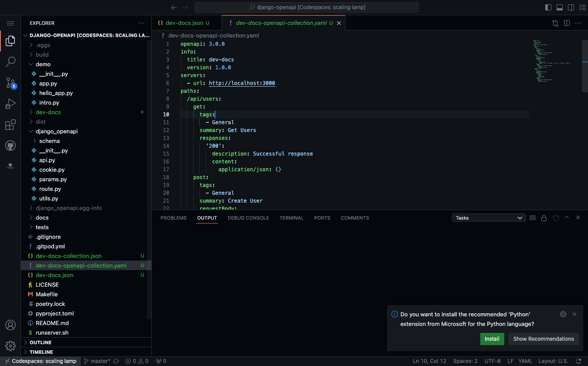This screenshot has height=366, width=588.
Task: Expand the OUTLINE section
Action: pos(41,342)
